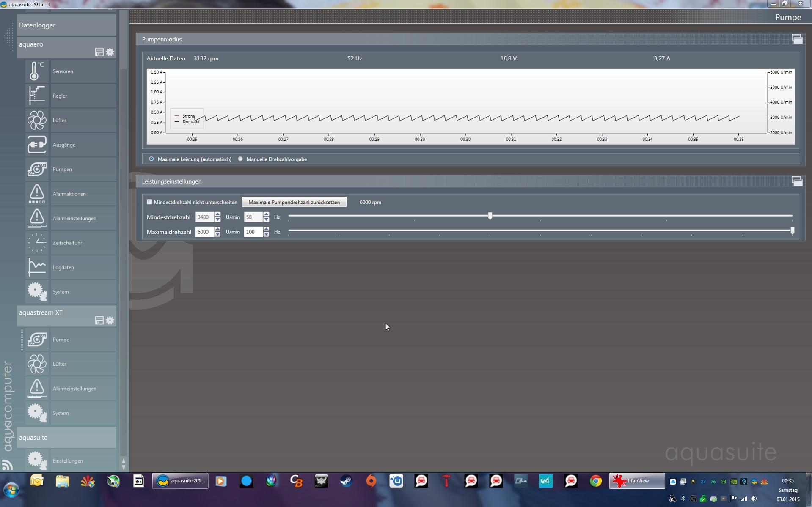Click the aquastream XT settings gear icon
This screenshot has width=812, height=507.
pos(110,321)
